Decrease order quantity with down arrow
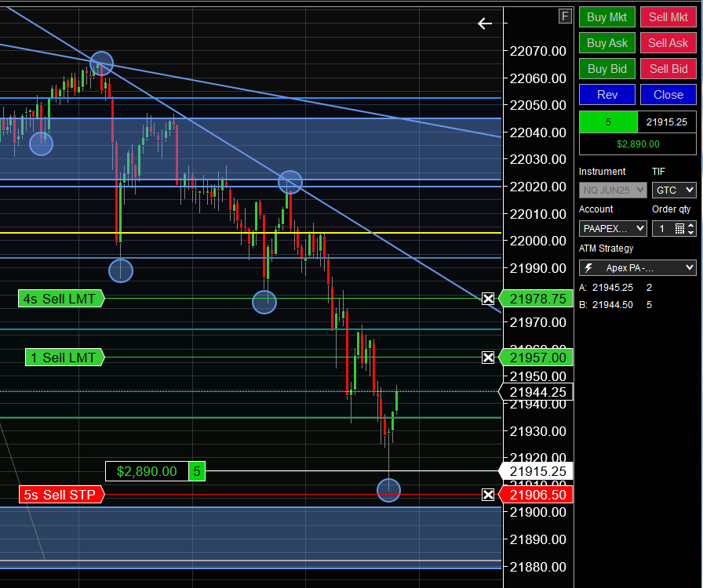Viewport: 703px width, 588px height. pos(691,232)
